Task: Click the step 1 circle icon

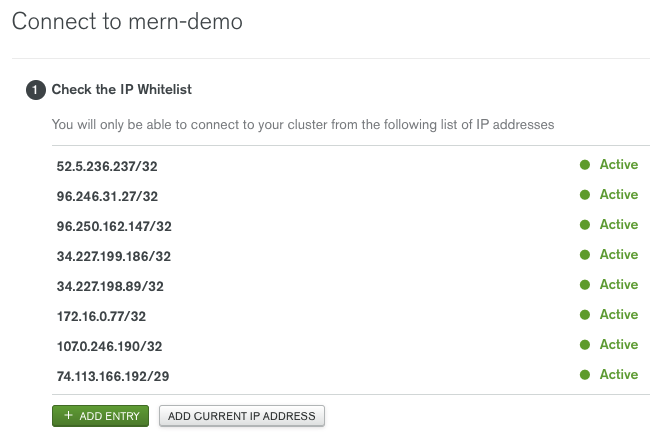Action: coord(36,90)
